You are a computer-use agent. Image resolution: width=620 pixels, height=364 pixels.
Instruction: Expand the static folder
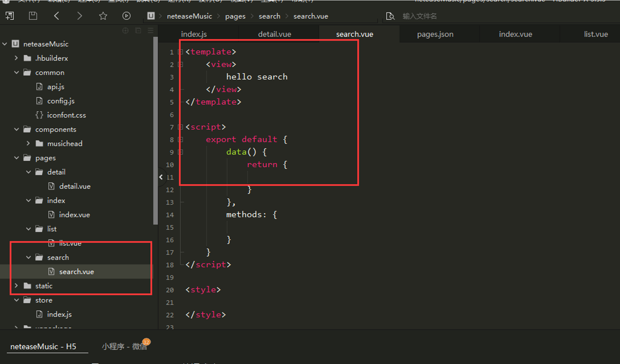point(16,286)
